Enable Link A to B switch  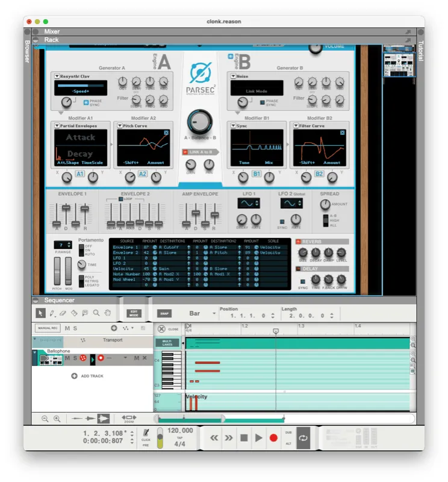(186, 152)
